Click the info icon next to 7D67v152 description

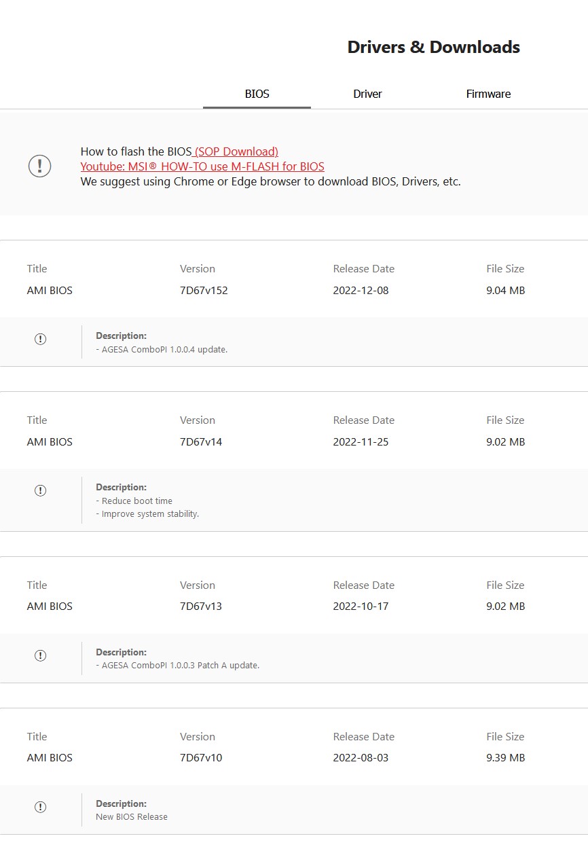point(40,339)
